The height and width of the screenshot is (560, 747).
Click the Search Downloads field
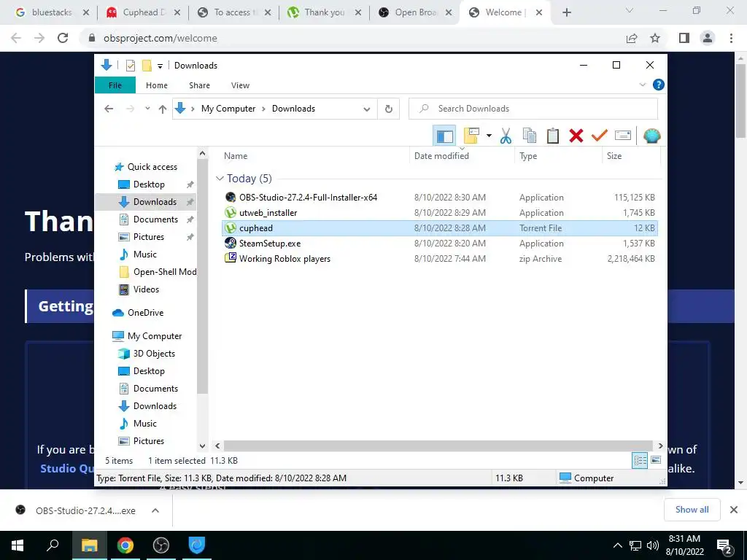(533, 109)
